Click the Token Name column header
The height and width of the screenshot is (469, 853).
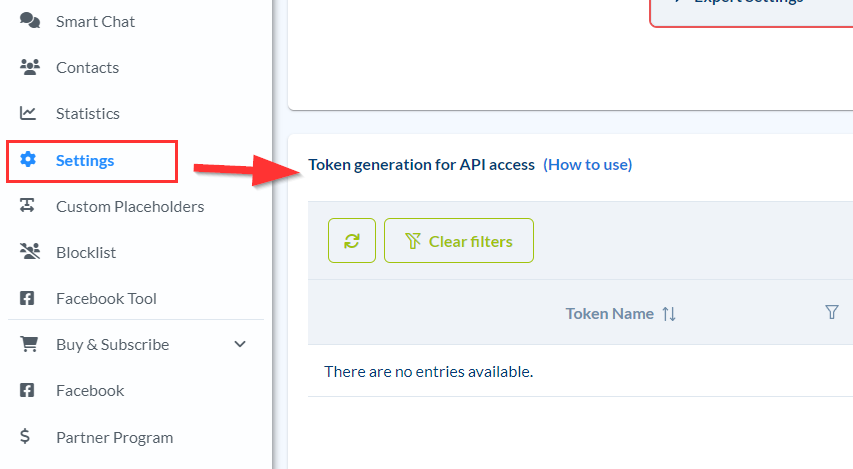(x=609, y=313)
